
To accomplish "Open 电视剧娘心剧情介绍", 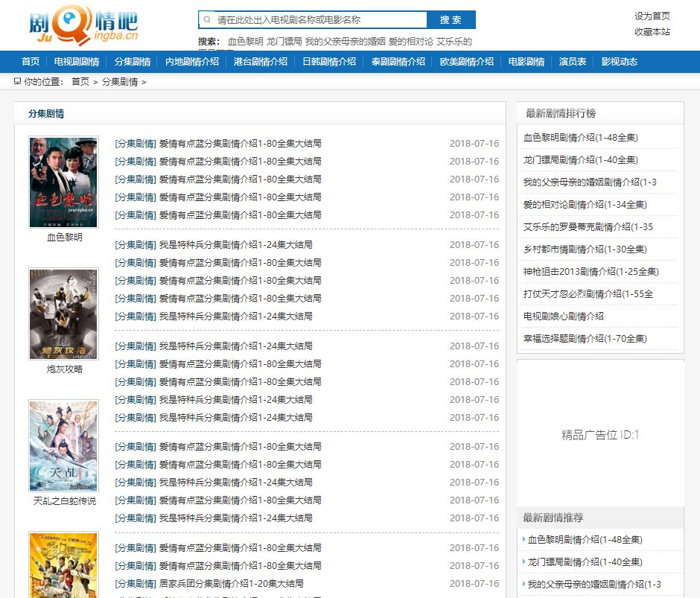I will click(564, 317).
